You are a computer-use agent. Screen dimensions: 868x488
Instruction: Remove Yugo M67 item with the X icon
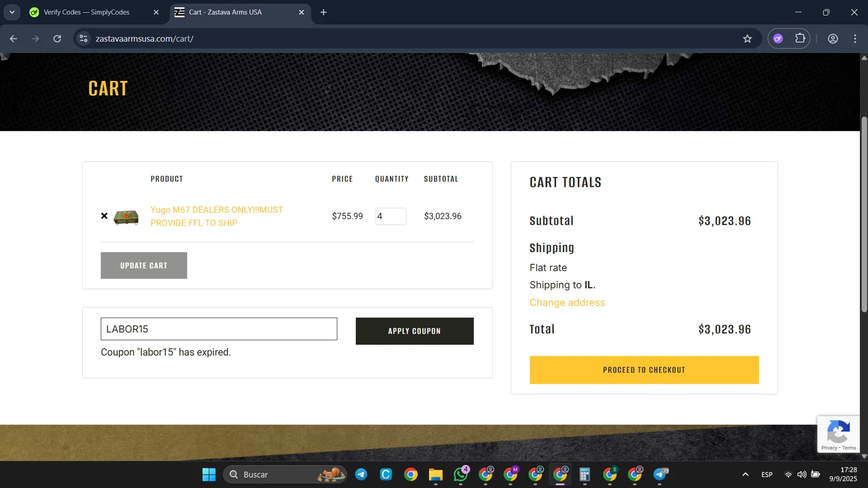pos(104,216)
